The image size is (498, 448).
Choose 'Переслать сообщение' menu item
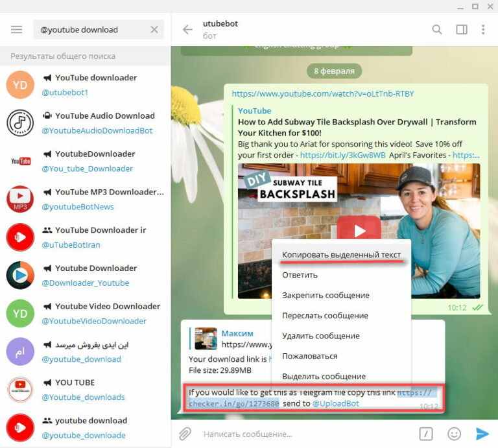(342, 316)
